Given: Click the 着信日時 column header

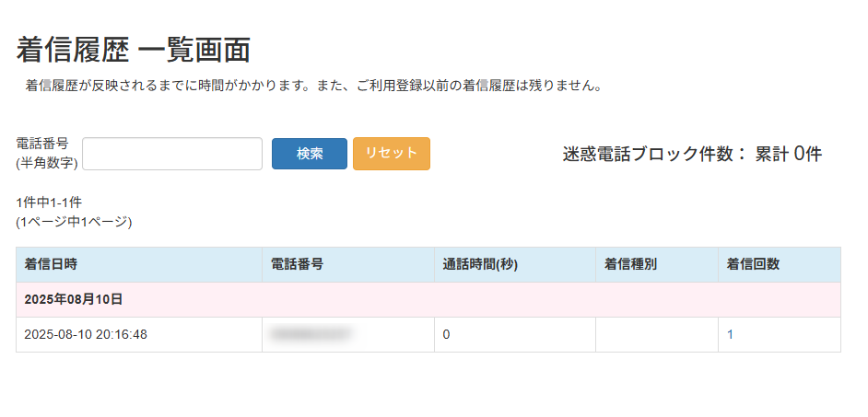Looking at the screenshot, I should (139, 264).
